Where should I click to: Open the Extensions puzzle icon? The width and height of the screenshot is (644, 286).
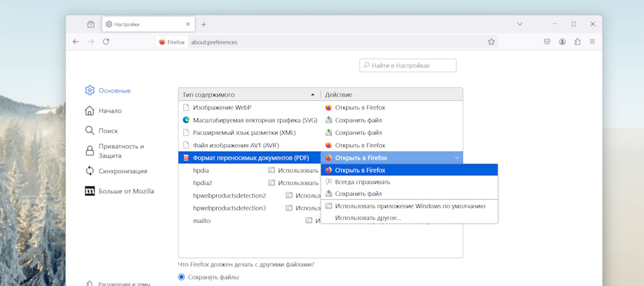click(x=577, y=41)
